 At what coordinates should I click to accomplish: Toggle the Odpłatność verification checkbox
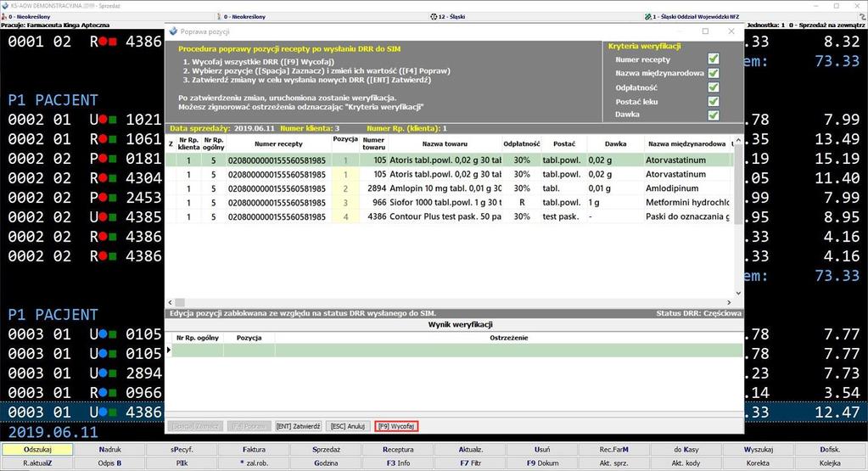[713, 87]
